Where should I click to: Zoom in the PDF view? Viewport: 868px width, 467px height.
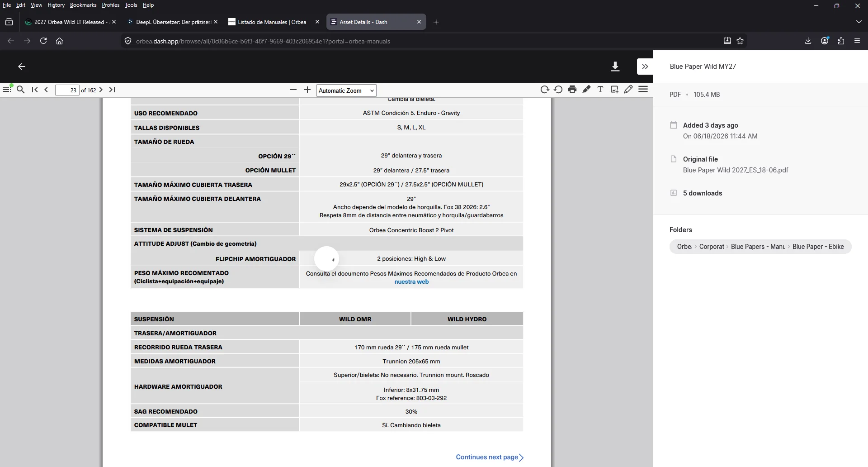pos(307,90)
